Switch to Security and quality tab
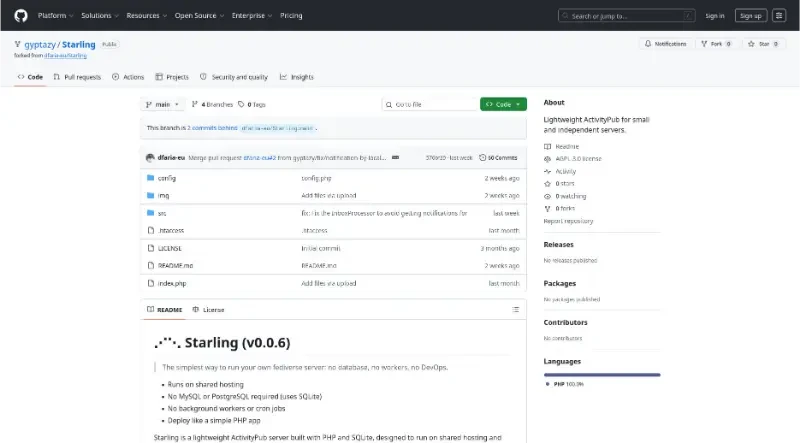800x443 pixels. pos(234,77)
